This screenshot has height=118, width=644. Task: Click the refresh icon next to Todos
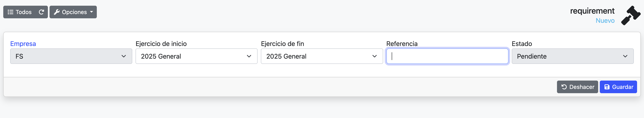tap(42, 12)
